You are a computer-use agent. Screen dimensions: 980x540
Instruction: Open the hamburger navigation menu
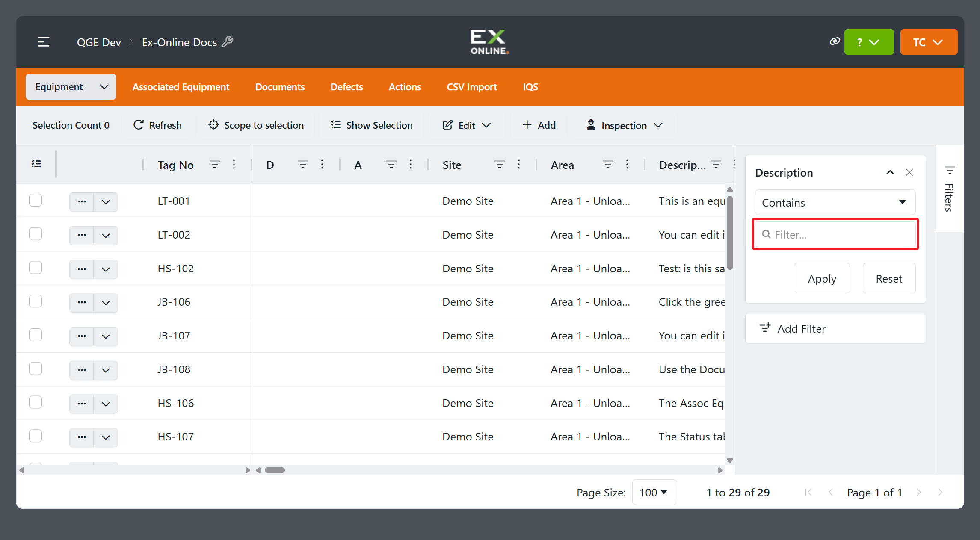(x=44, y=42)
